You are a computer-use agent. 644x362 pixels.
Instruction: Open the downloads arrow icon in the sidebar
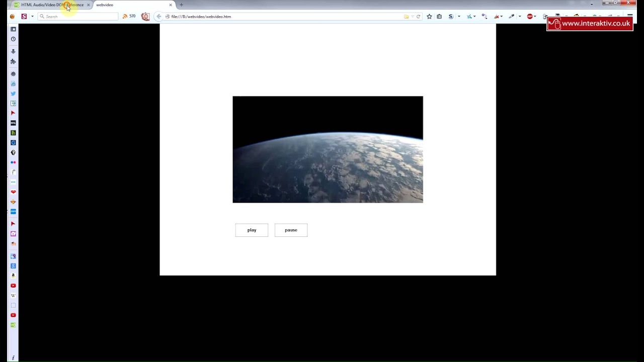coord(13,51)
